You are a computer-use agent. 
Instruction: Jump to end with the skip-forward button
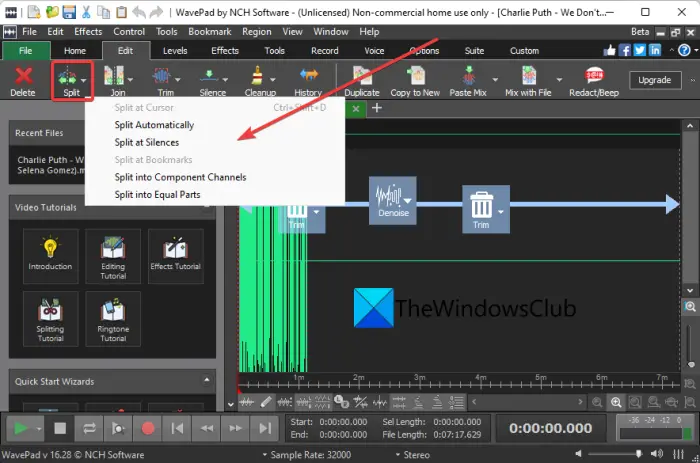click(265, 429)
